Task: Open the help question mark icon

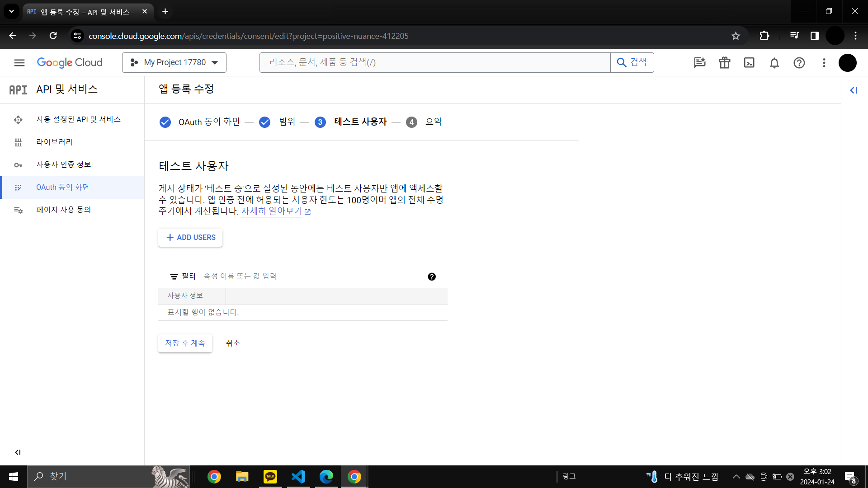Action: (799, 63)
